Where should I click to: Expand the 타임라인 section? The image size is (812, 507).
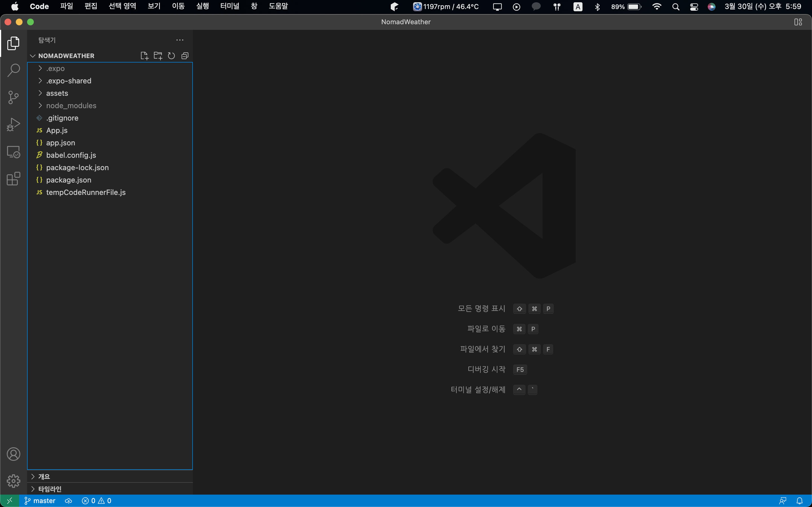tap(50, 489)
